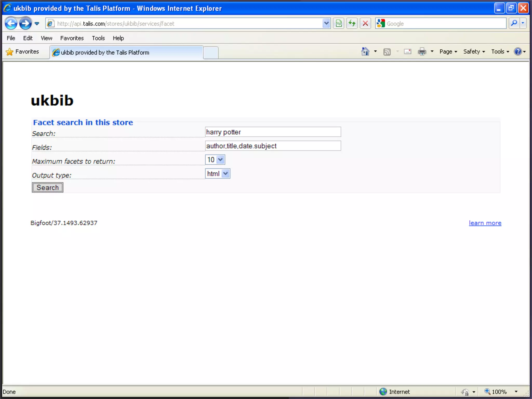Expand the Maximum facets to return dropdown
Image resolution: width=532 pixels, height=399 pixels.
tap(220, 159)
